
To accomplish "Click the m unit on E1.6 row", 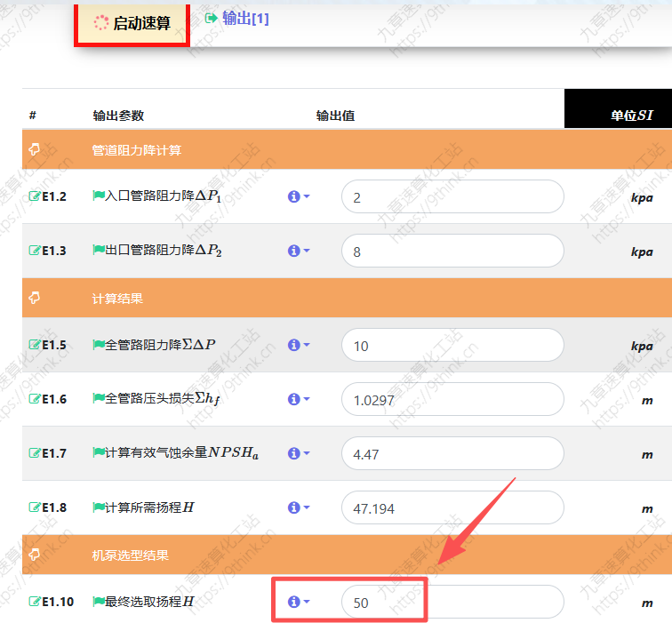I will click(x=647, y=401).
